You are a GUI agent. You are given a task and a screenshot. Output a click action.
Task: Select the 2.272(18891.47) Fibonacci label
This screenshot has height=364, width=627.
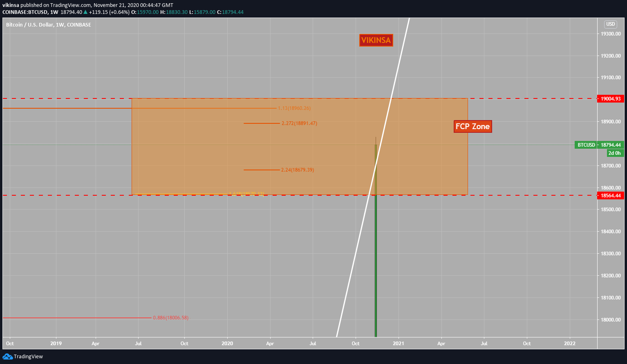coord(299,123)
